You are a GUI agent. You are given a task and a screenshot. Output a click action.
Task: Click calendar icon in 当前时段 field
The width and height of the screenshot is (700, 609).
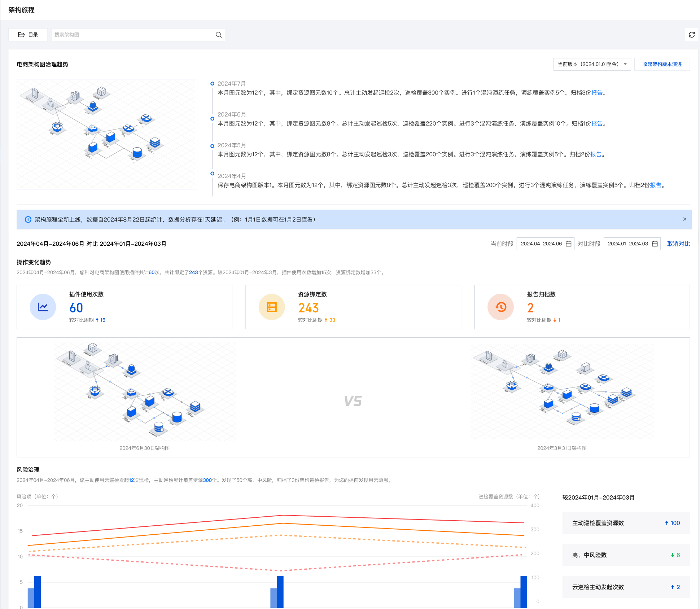tap(568, 244)
